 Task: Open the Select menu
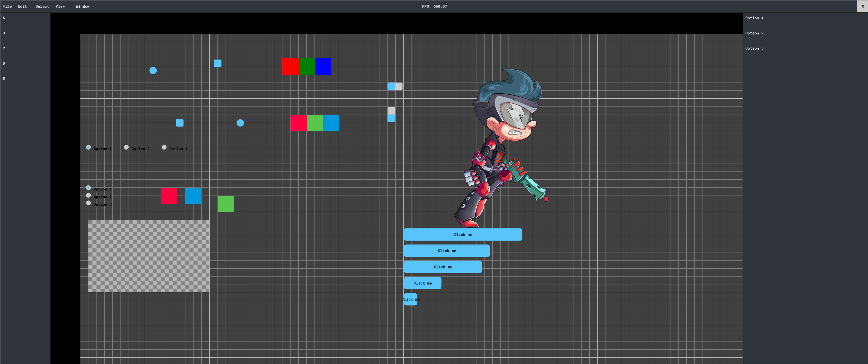pyautogui.click(x=42, y=6)
